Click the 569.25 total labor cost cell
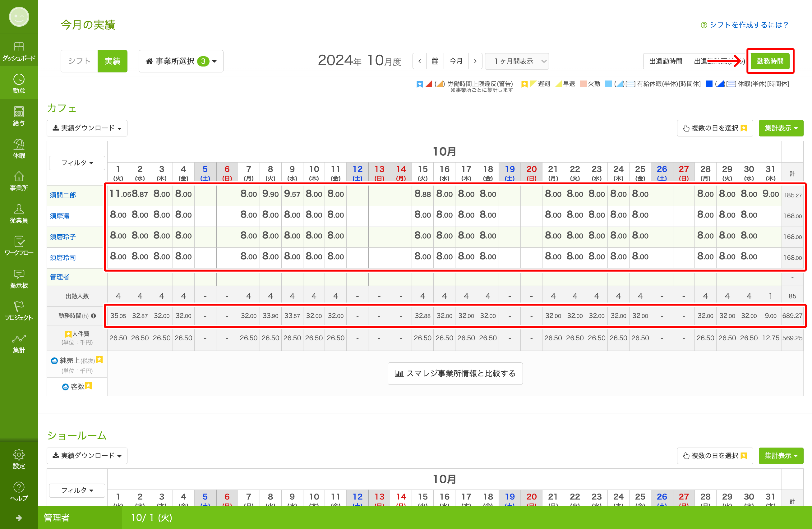Viewport: 812px width, 529px height. (792, 338)
